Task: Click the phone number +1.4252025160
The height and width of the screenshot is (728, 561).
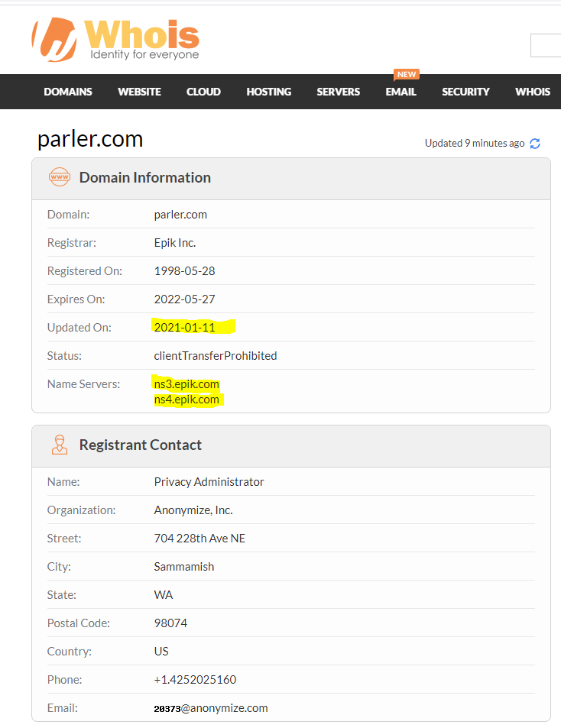Action: [196, 680]
